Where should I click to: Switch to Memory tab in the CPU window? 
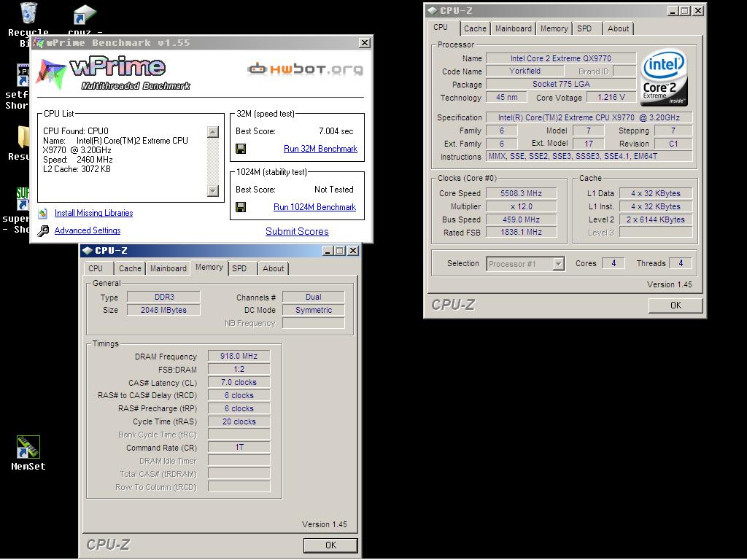click(x=554, y=28)
